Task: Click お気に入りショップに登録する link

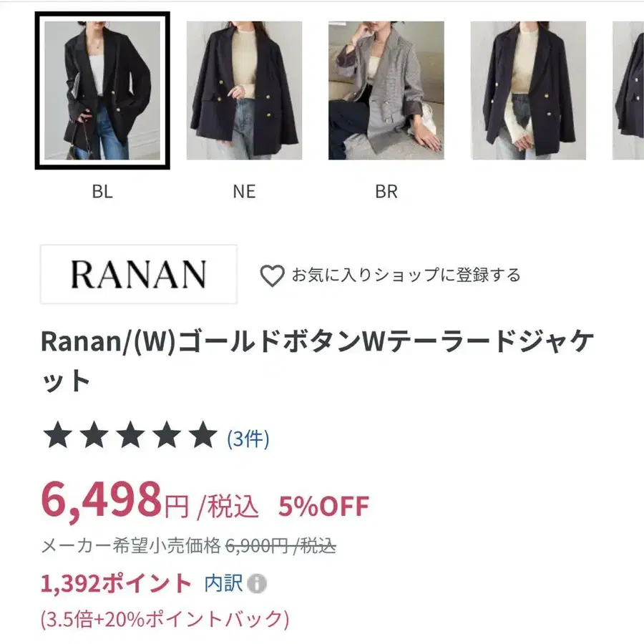Action: [406, 275]
